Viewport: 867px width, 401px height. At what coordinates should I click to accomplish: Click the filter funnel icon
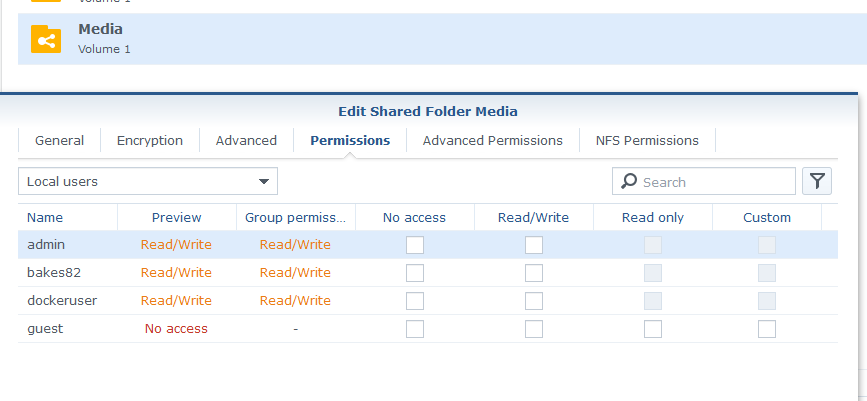(817, 181)
